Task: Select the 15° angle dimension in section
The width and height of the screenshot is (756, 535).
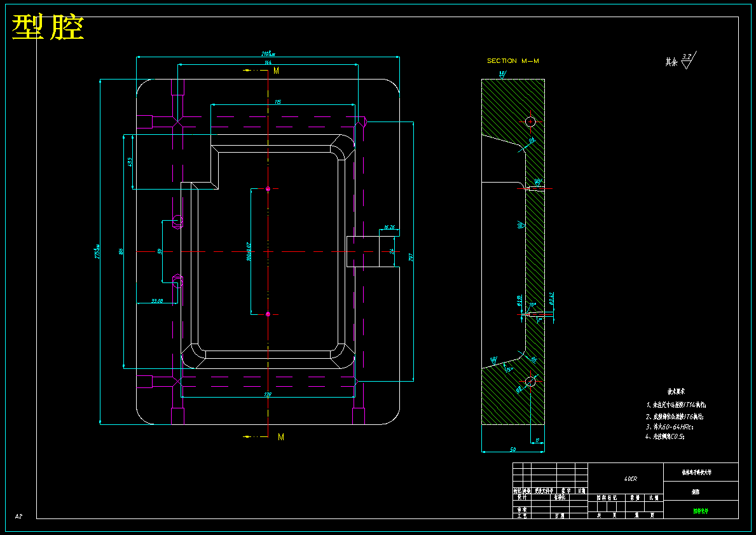Action: [x=509, y=370]
